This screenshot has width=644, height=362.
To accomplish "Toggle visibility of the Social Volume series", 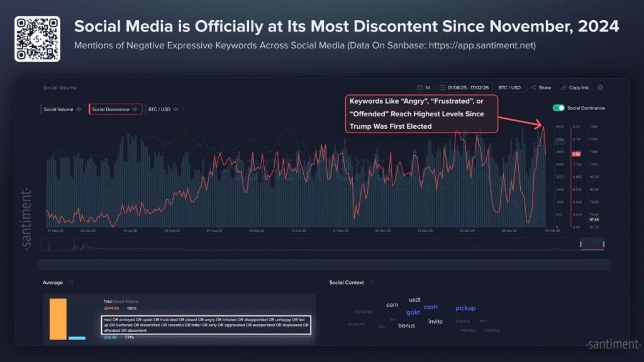I will click(79, 109).
